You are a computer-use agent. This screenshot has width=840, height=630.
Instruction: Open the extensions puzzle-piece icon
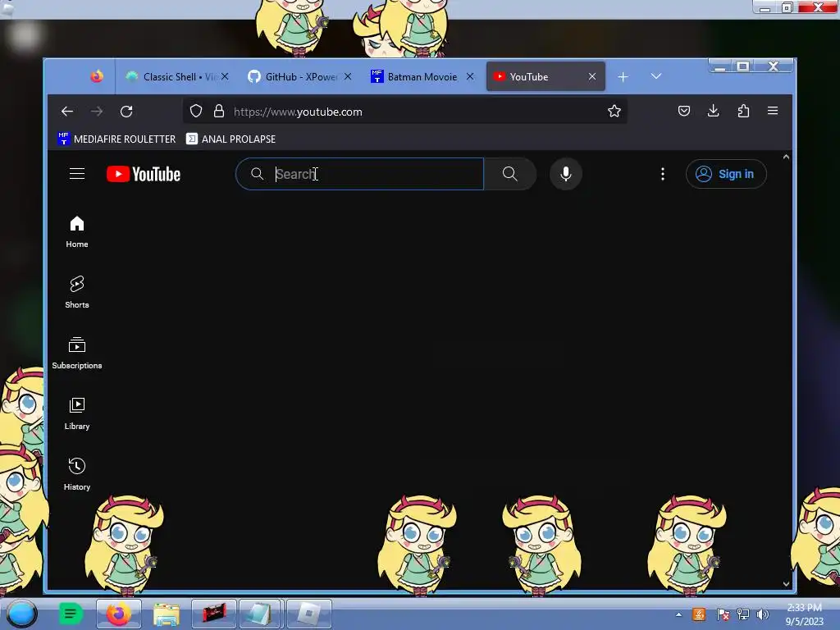pyautogui.click(x=743, y=111)
